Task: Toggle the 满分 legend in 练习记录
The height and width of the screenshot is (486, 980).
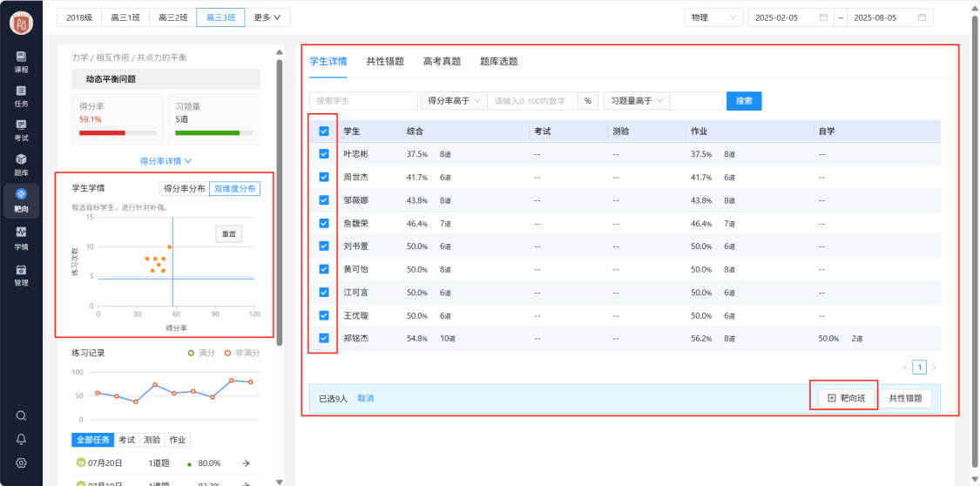Action: [200, 353]
